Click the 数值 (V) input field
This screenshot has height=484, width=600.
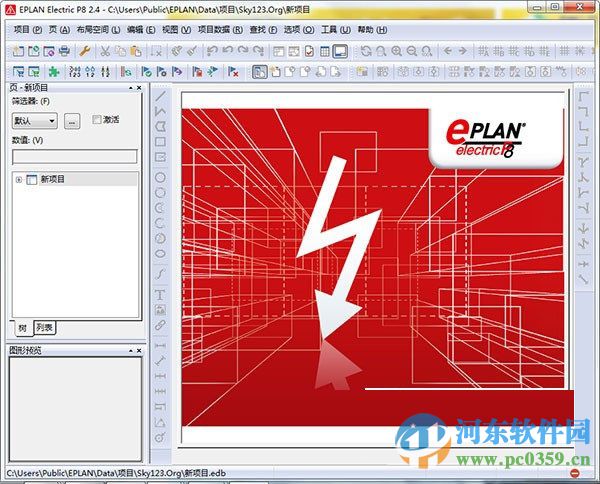[75, 156]
